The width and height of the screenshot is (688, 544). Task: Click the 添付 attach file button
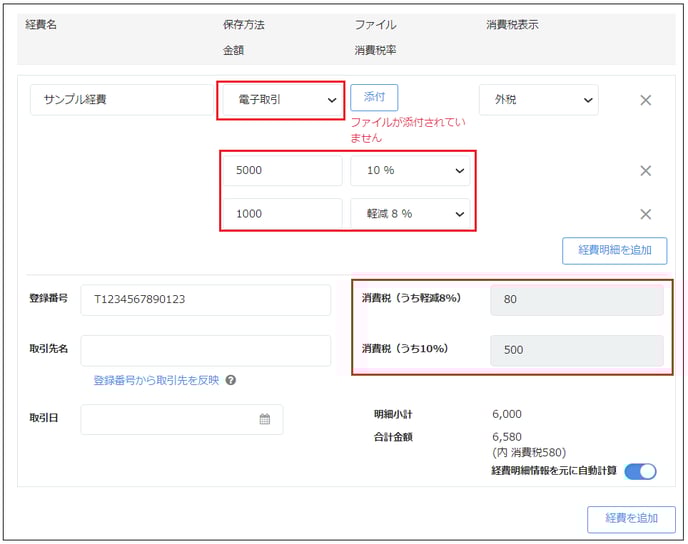point(374,97)
